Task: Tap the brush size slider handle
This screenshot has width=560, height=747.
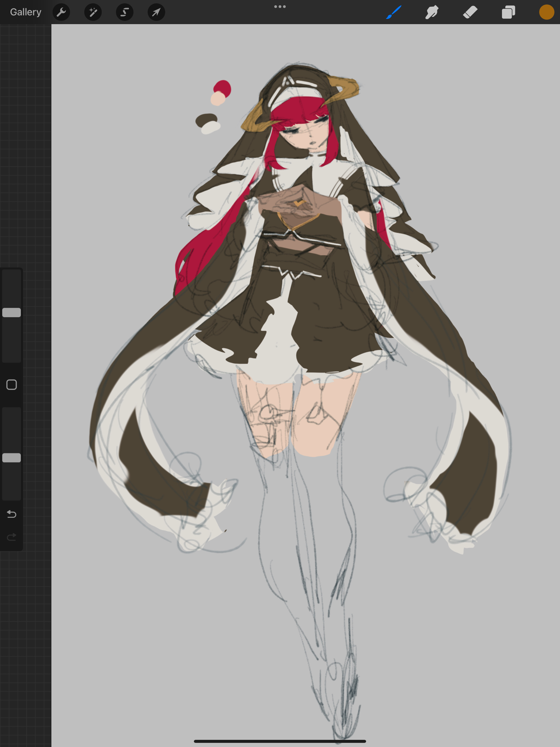Action: [12, 313]
